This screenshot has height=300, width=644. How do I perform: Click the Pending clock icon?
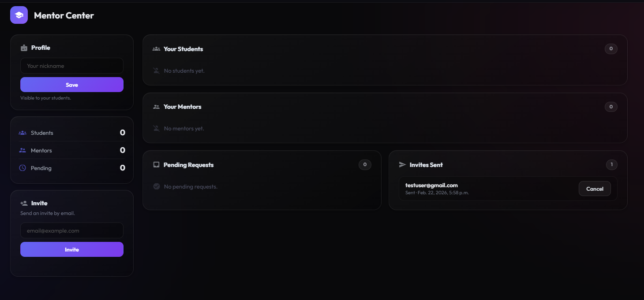22,168
